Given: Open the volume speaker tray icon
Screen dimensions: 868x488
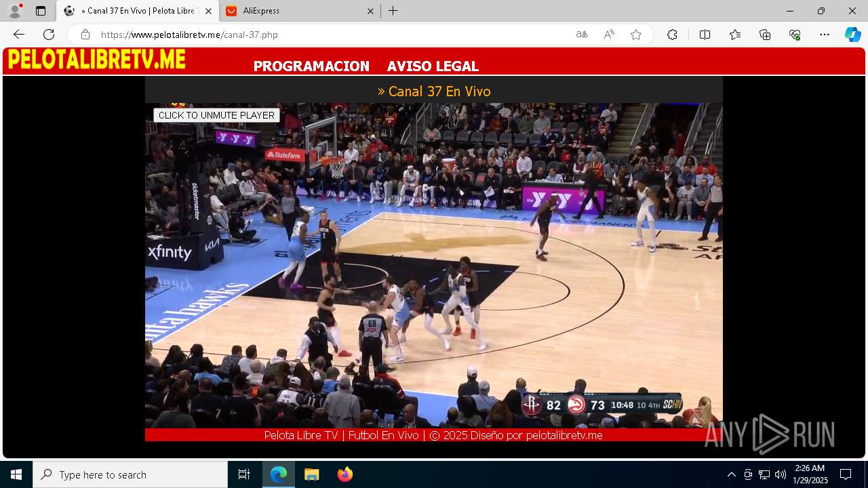Looking at the screenshot, I should click(x=781, y=474).
